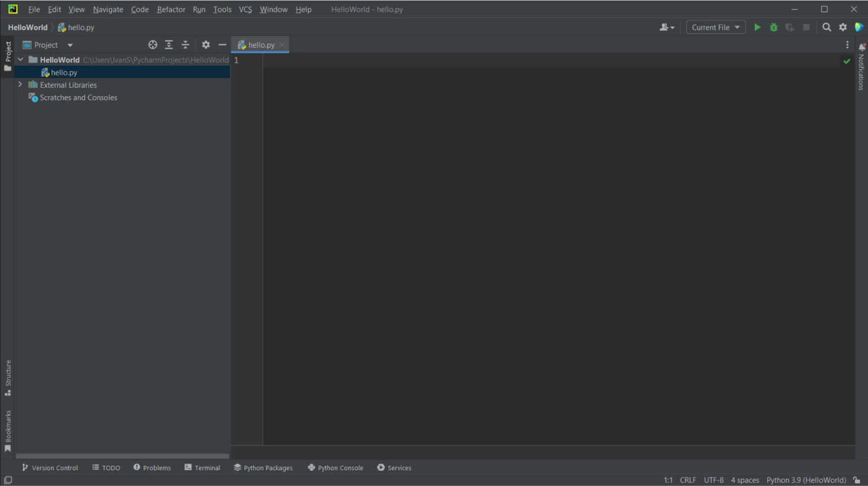Open the Current File run configuration dropdown
Viewport: 868px width, 486px height.
point(715,27)
